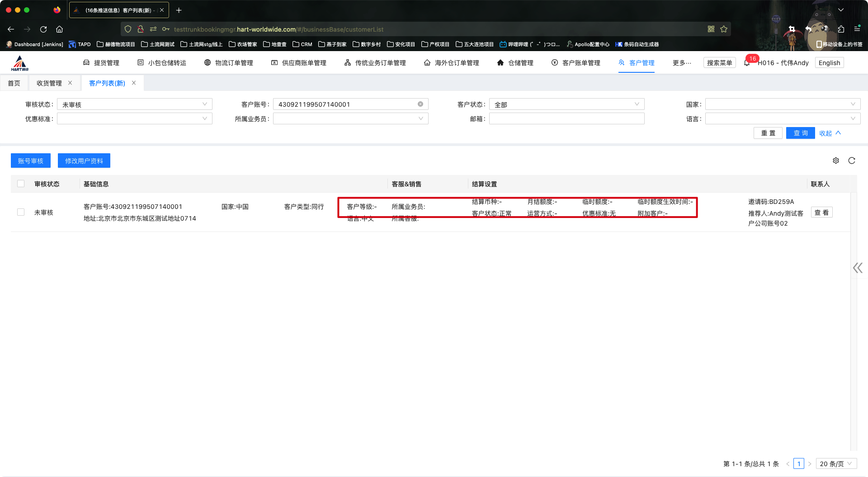The width and height of the screenshot is (868, 477).
Task: Open 物流订单管理 menu
Action: coord(229,63)
